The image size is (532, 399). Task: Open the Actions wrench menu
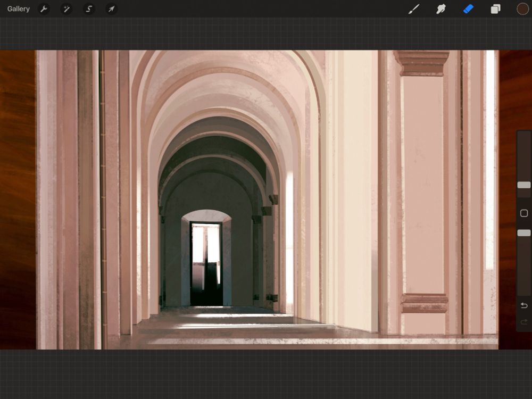(x=44, y=9)
